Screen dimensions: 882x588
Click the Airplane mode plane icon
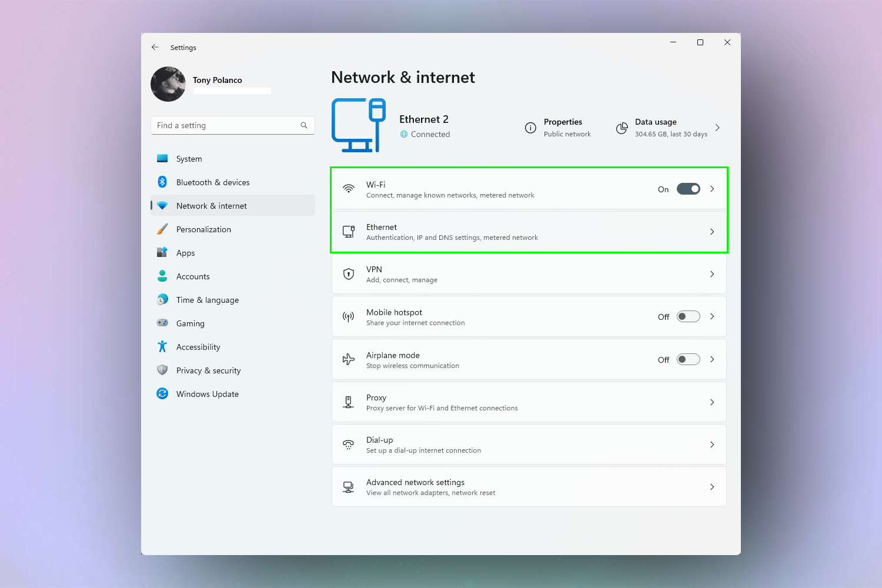point(349,359)
